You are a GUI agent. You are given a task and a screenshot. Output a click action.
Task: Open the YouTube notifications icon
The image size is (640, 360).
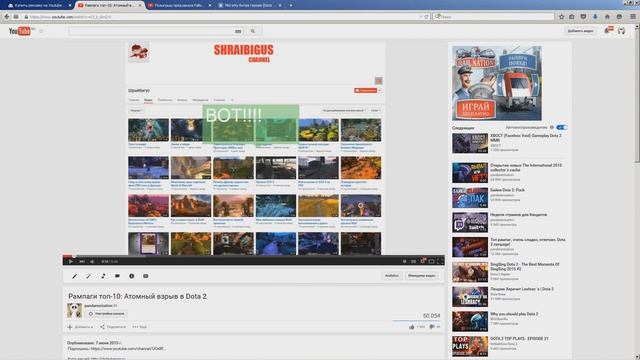click(608, 30)
